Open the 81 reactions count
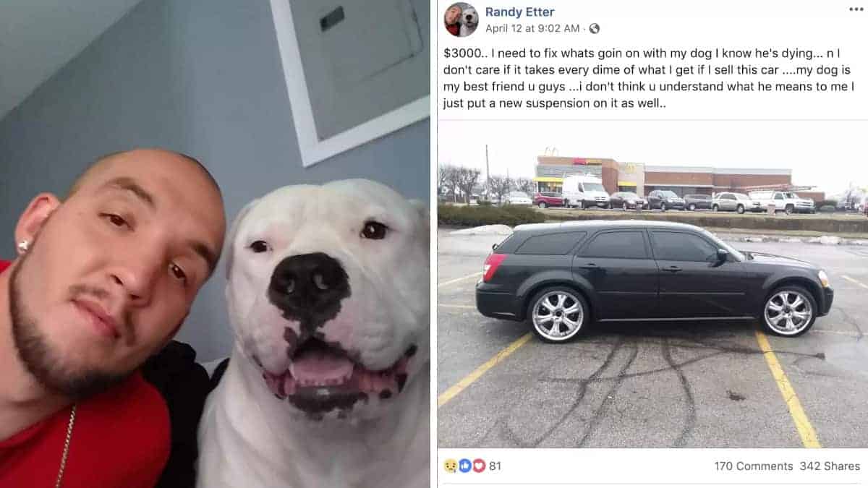 (495, 466)
